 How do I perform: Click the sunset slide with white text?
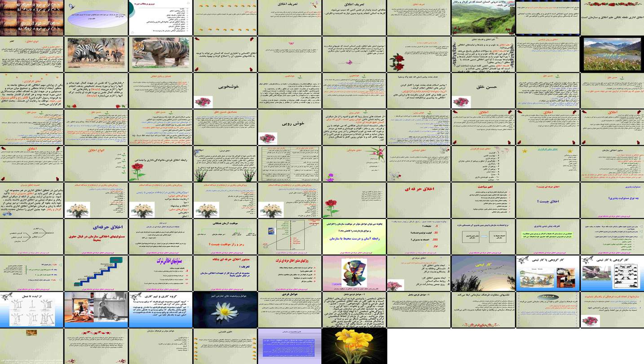pos(32,18)
